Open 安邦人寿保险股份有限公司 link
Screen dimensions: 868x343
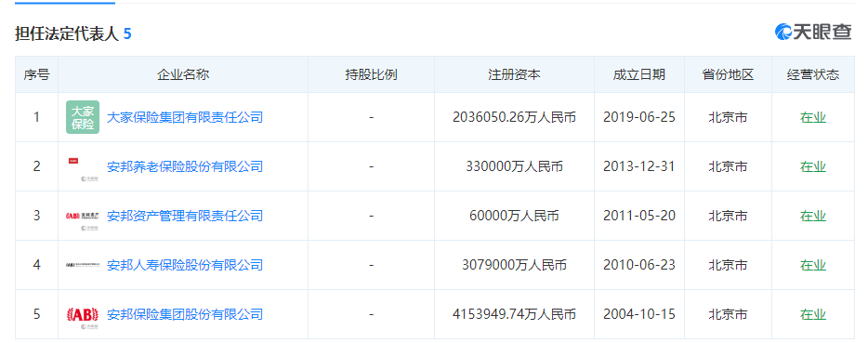(x=184, y=266)
